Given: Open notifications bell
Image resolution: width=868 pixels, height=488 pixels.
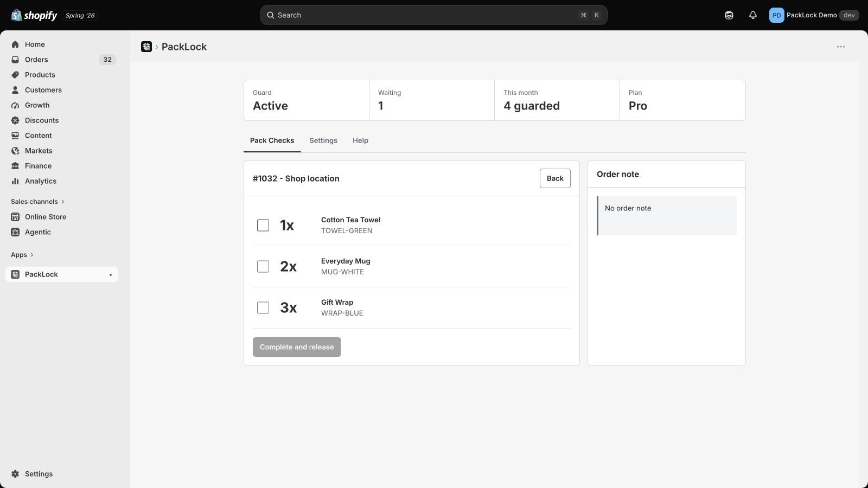Looking at the screenshot, I should point(753,15).
